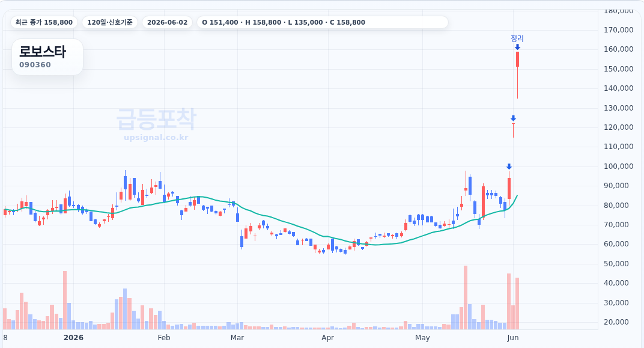Click the 110,000 price axis label
The width and height of the screenshot is (644, 348).
point(619,146)
